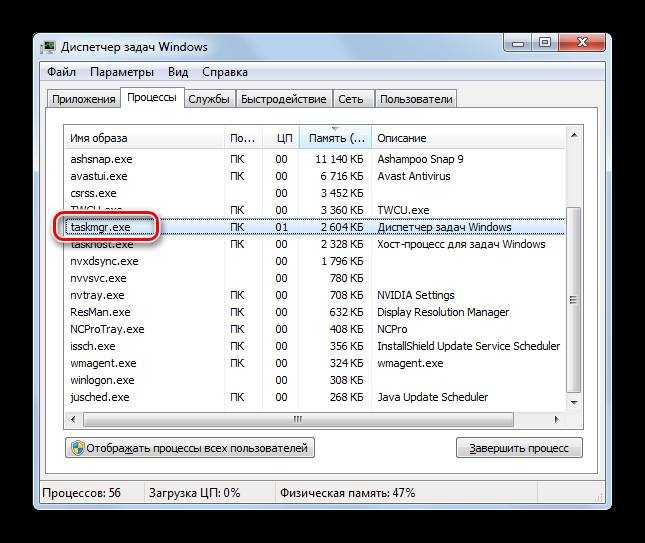Open the Параметры menu
This screenshot has height=543, width=645.
[x=122, y=72]
